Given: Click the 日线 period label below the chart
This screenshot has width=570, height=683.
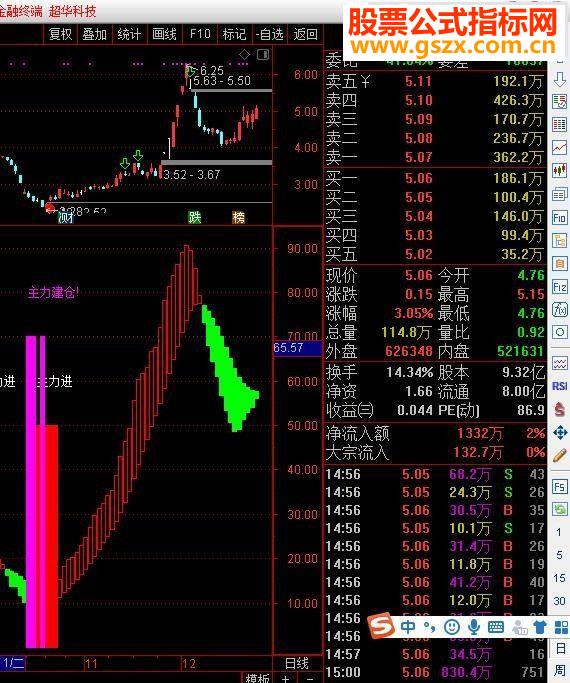Looking at the screenshot, I should 297,663.
